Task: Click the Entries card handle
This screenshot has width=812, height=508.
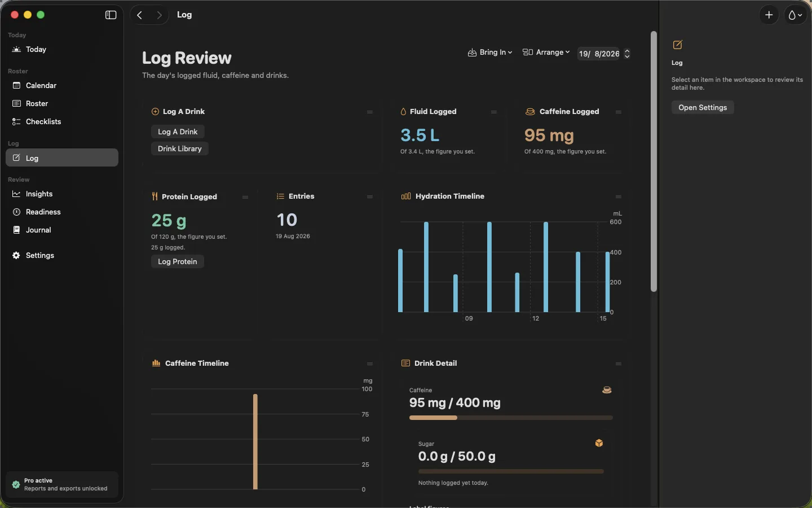Action: tap(370, 197)
